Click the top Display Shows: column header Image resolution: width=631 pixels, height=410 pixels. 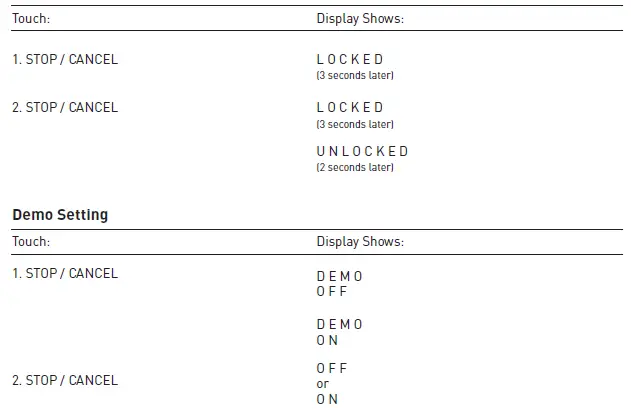[360, 18]
